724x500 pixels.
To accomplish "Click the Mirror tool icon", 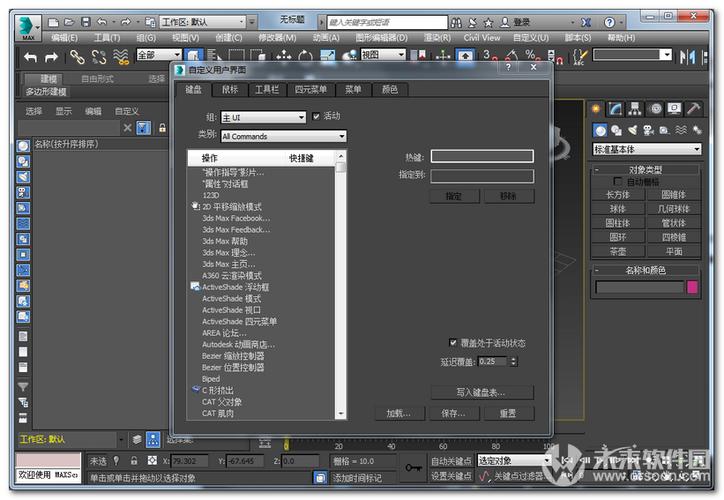I will click(688, 57).
